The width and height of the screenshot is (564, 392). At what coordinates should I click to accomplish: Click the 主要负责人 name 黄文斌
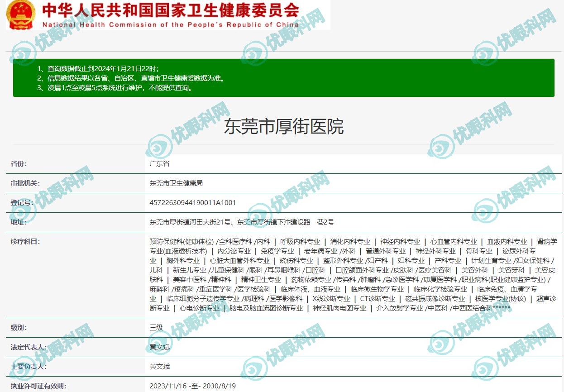point(160,366)
